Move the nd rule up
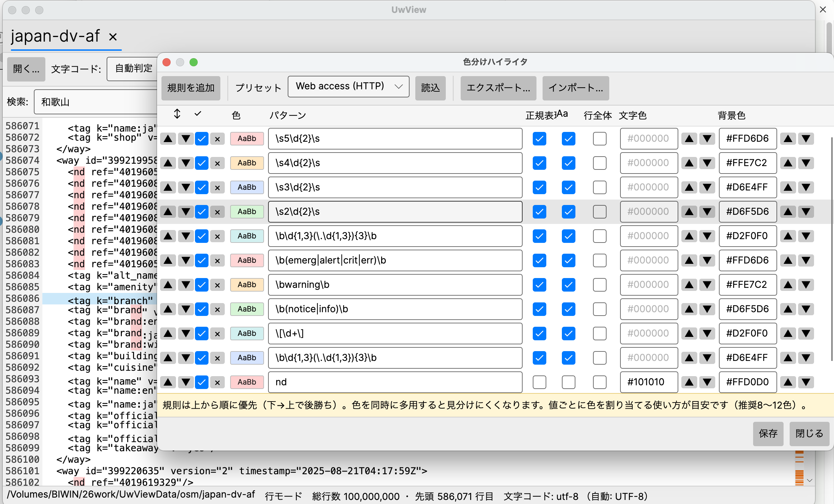This screenshot has height=504, width=834. (x=168, y=382)
